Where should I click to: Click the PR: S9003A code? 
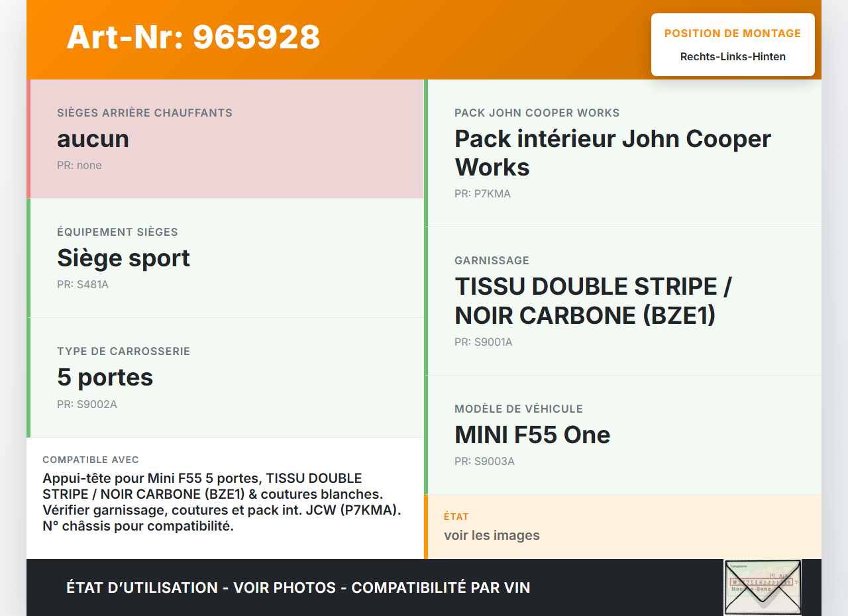(x=484, y=462)
